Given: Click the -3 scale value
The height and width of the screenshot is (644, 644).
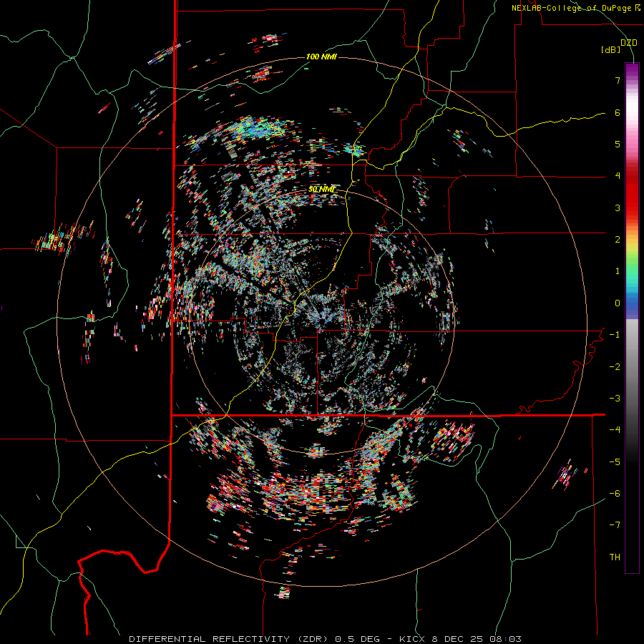Looking at the screenshot, I should [x=615, y=398].
